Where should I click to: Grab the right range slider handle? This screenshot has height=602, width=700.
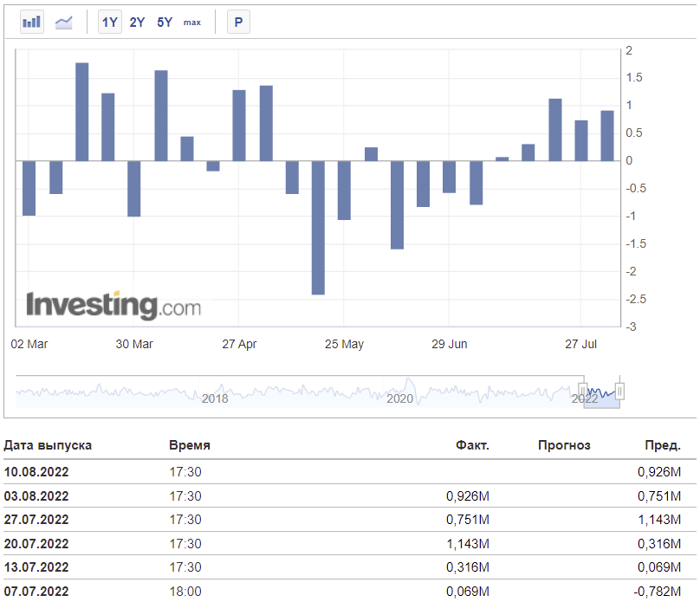(619, 392)
